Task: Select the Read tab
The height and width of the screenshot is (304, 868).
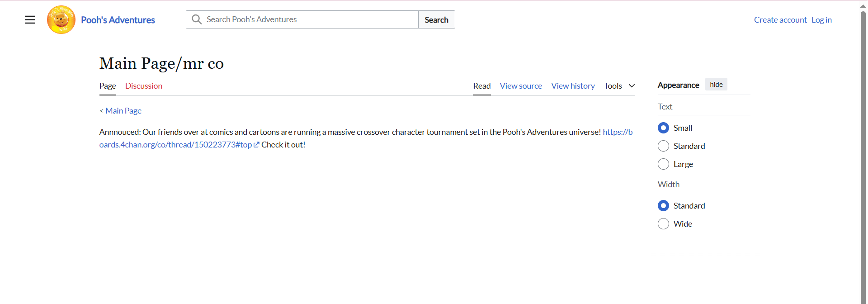Action: [482, 86]
